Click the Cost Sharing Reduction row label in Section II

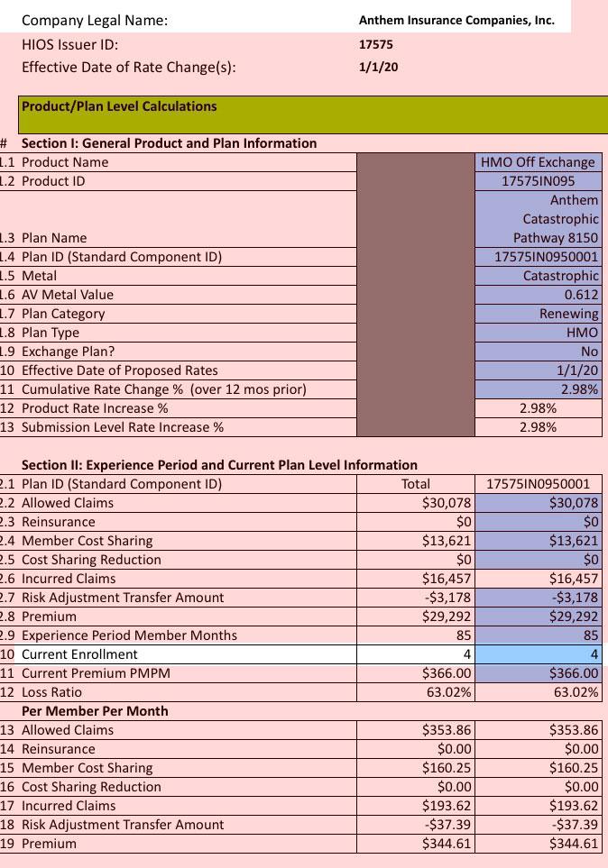click(91, 560)
